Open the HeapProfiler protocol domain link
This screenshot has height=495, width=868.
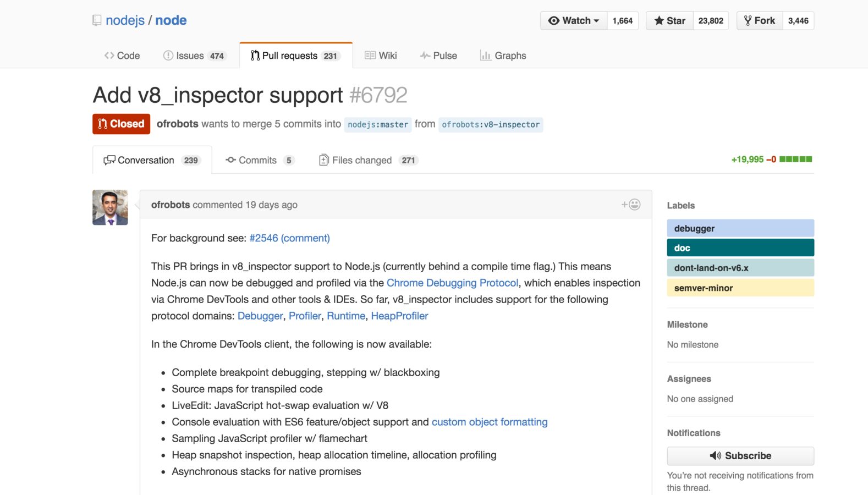click(399, 316)
